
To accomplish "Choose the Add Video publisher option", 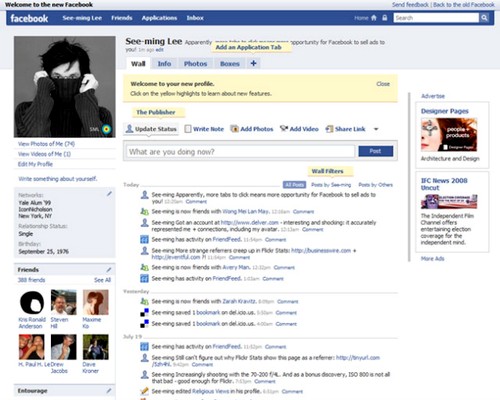I will (x=299, y=129).
